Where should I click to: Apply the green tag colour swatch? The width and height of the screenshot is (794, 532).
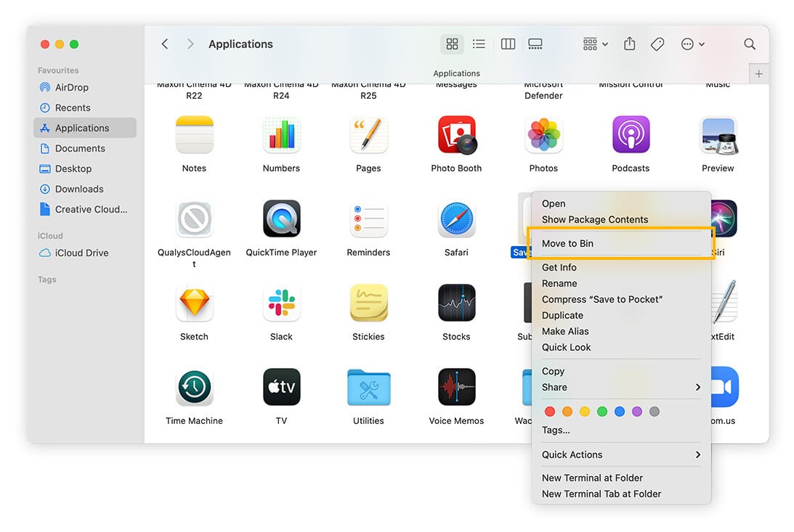[602, 412]
